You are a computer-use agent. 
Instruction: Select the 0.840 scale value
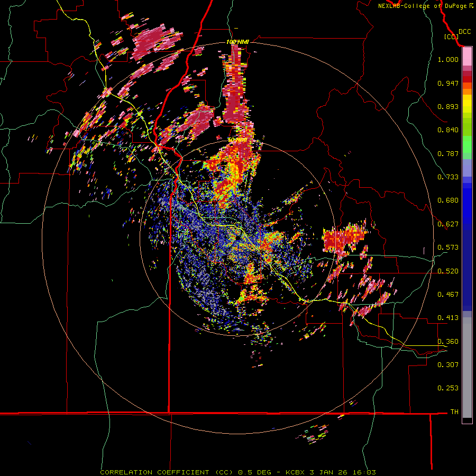[x=448, y=130]
